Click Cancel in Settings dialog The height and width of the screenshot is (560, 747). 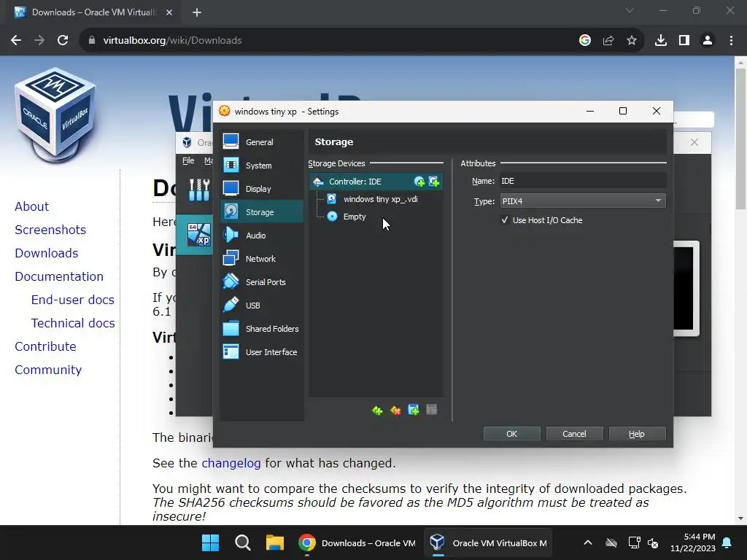(574, 434)
